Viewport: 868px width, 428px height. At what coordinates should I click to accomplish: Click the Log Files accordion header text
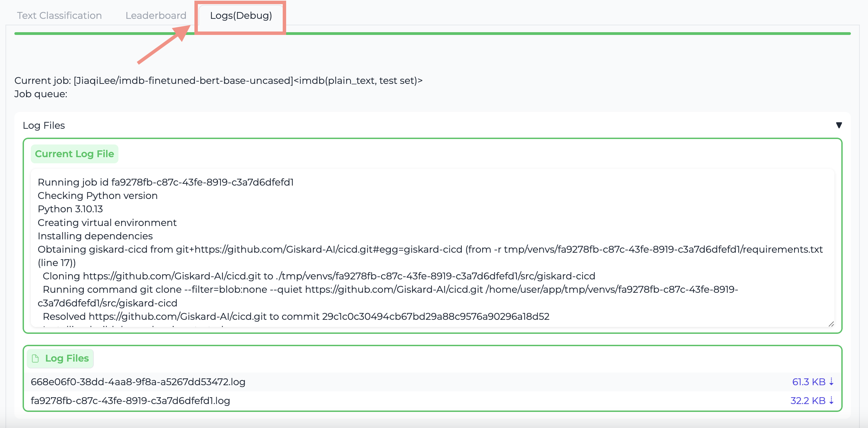click(44, 125)
